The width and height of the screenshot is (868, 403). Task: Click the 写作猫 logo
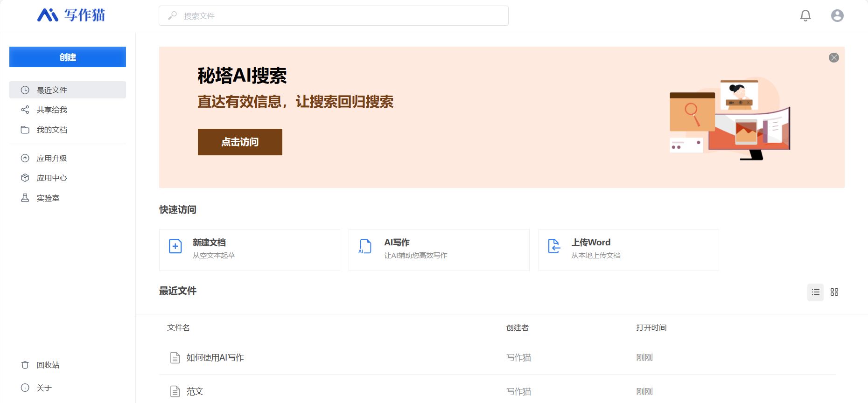(x=71, y=15)
